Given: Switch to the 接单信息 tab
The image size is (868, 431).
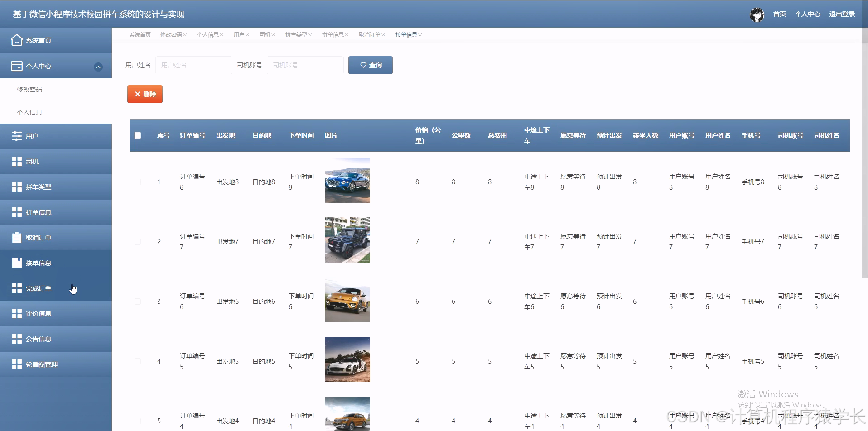Looking at the screenshot, I should coord(406,35).
